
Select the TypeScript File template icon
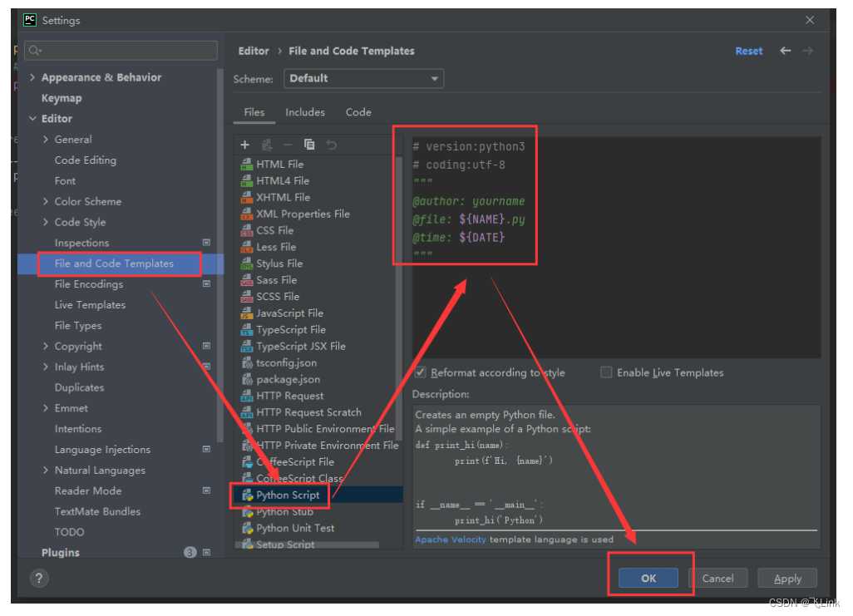click(247, 330)
